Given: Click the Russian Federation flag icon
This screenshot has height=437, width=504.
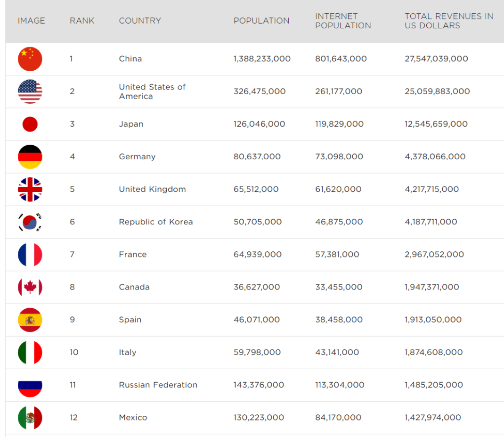Looking at the screenshot, I should [30, 385].
